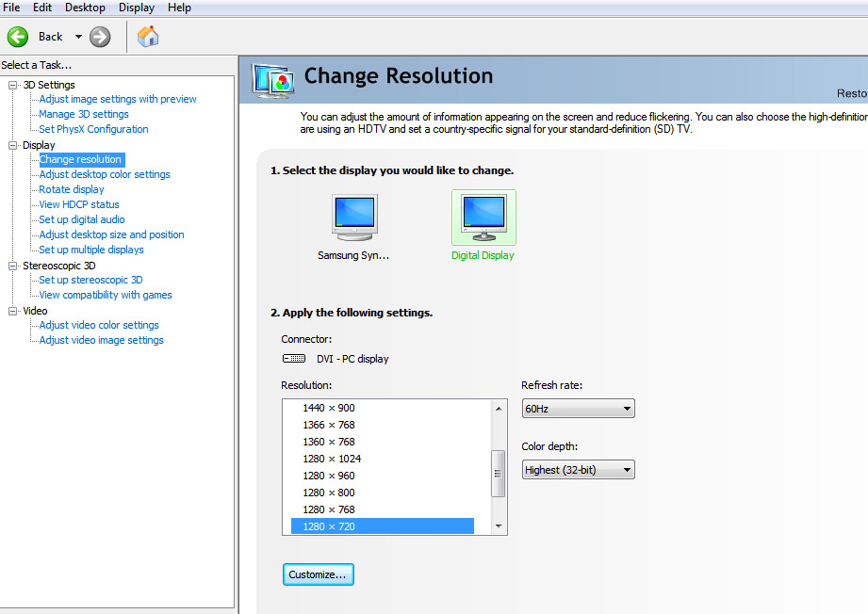Click the Display category label in tree
Screen dimensions: 868x614
[39, 145]
